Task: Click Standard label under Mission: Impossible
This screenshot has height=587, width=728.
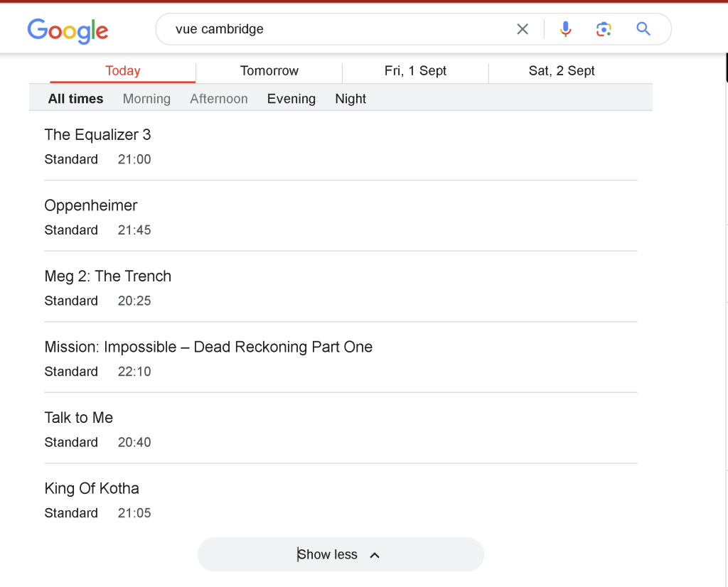Action: [x=71, y=372]
